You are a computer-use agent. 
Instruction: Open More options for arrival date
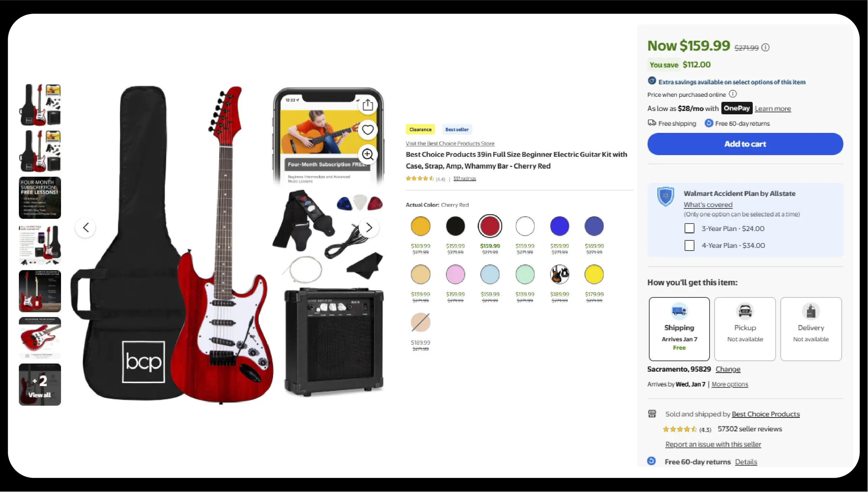click(x=729, y=384)
